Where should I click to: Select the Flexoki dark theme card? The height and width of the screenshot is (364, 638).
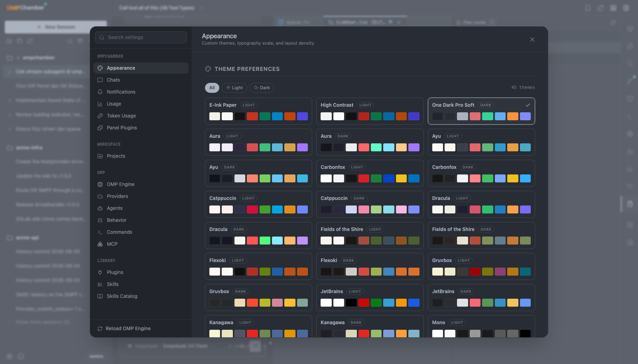370,266
